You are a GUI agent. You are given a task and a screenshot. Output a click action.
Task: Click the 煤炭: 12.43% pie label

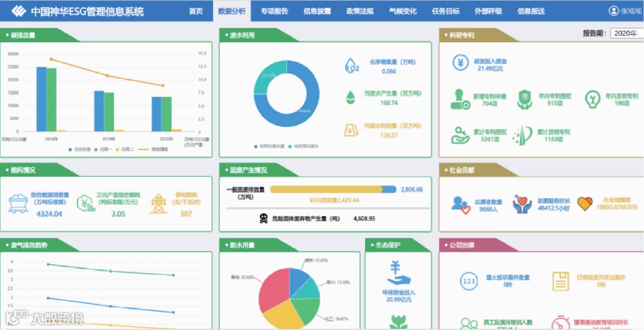tap(317, 260)
